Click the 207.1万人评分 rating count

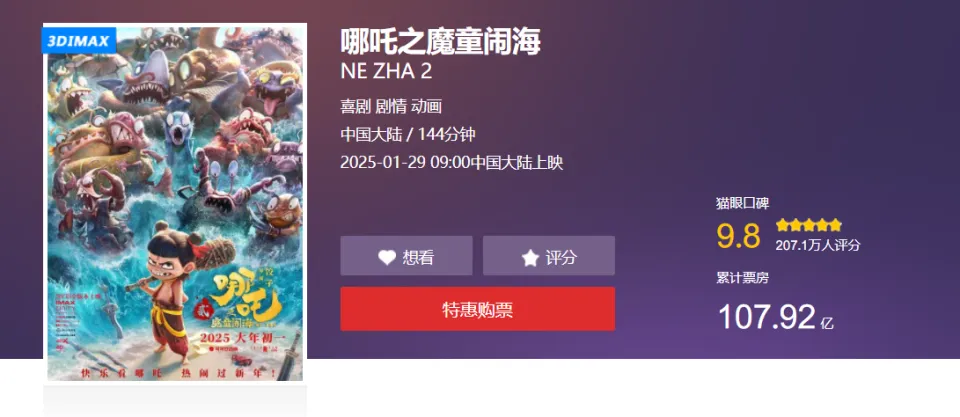click(818, 246)
